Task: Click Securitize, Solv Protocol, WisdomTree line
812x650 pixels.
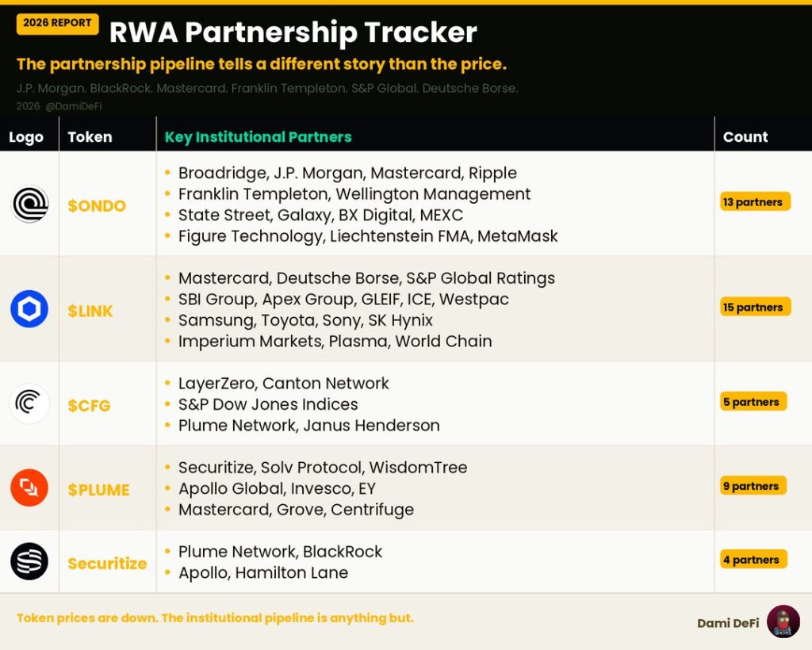Action: pos(323,468)
